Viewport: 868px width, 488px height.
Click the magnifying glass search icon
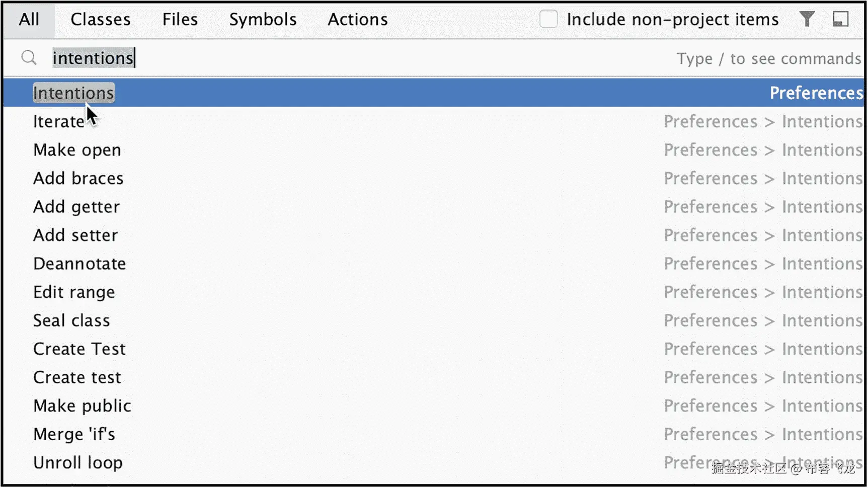click(x=29, y=58)
